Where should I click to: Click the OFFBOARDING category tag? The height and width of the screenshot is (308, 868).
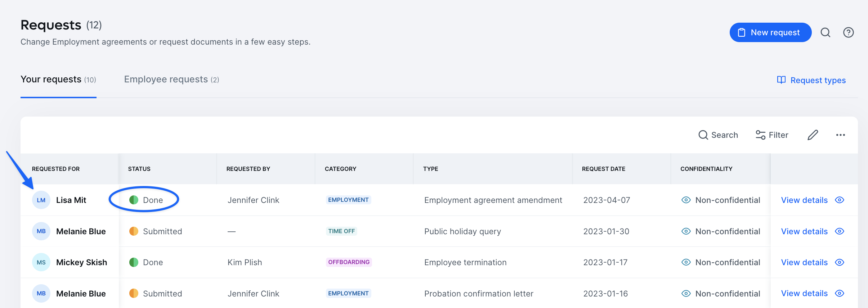pyautogui.click(x=349, y=262)
